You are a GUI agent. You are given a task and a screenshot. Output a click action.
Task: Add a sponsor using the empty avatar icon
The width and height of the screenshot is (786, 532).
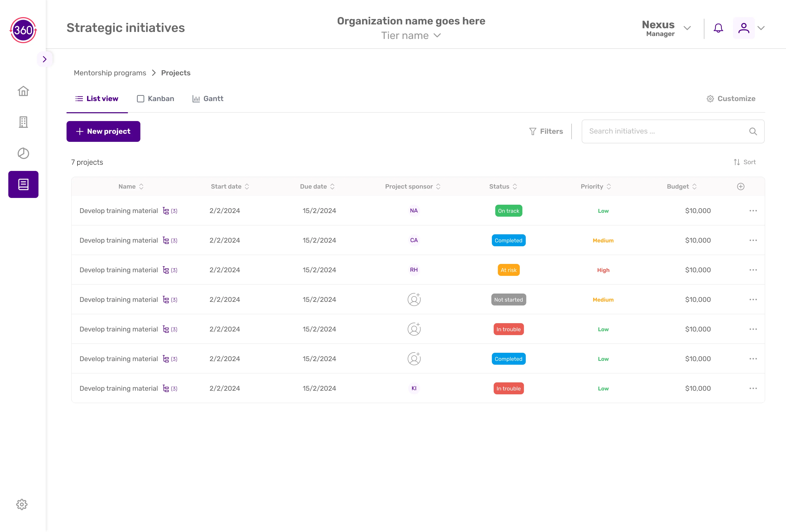414,299
